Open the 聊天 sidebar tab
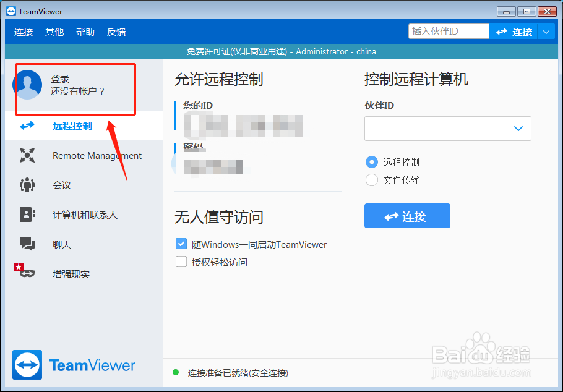563x392 pixels. (x=84, y=244)
